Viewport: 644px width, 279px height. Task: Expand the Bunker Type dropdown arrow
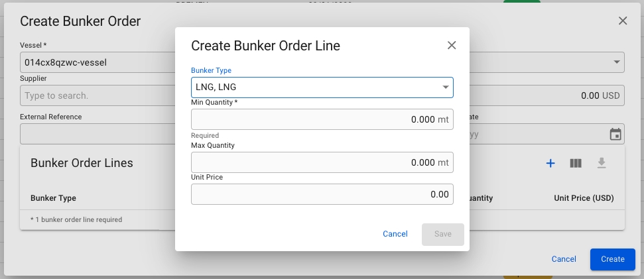pyautogui.click(x=446, y=87)
